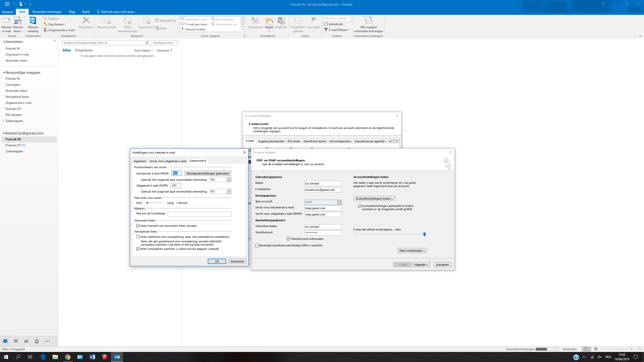Click the Nieuwe e-mail icon
This screenshot has width=644, height=362.
click(x=6, y=25)
